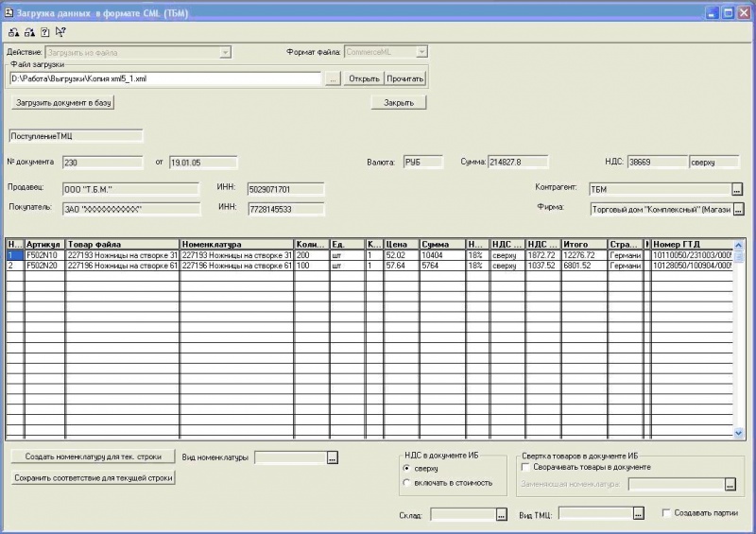The width and height of the screenshot is (756, 534).
Task: Open the Контрагент selection ellipsis button
Action: (x=738, y=189)
